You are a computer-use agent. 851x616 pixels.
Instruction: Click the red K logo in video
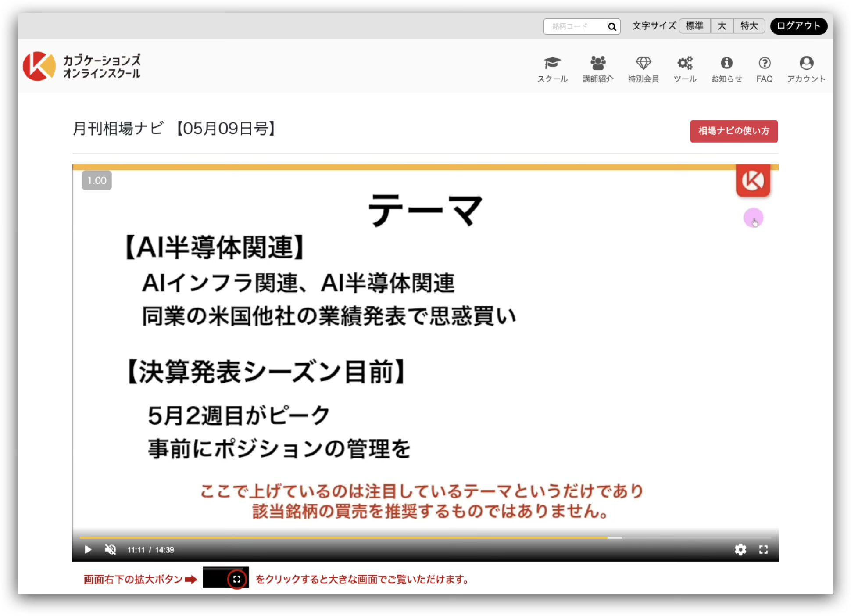pos(753,180)
